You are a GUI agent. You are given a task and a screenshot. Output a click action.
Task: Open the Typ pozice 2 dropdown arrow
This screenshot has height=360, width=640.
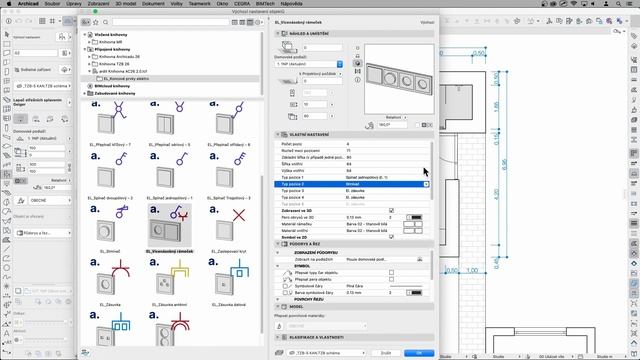426,184
